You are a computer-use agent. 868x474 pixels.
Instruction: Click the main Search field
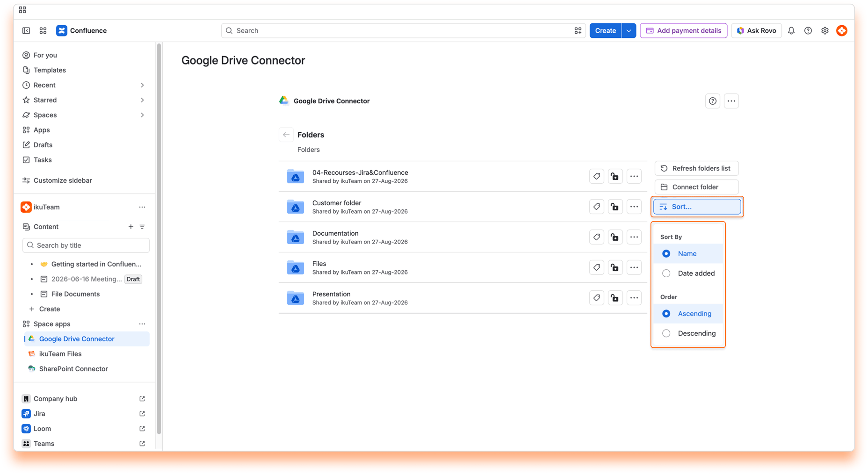[403, 30]
